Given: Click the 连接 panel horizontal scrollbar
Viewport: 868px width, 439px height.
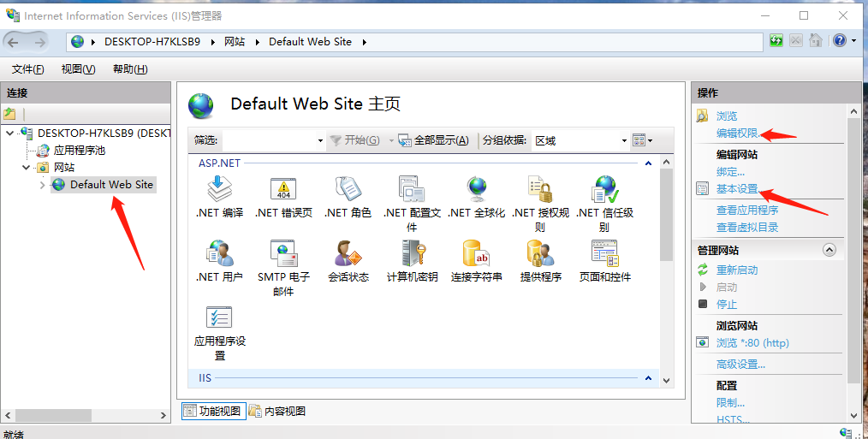Looking at the screenshot, I should pyautogui.click(x=54, y=415).
